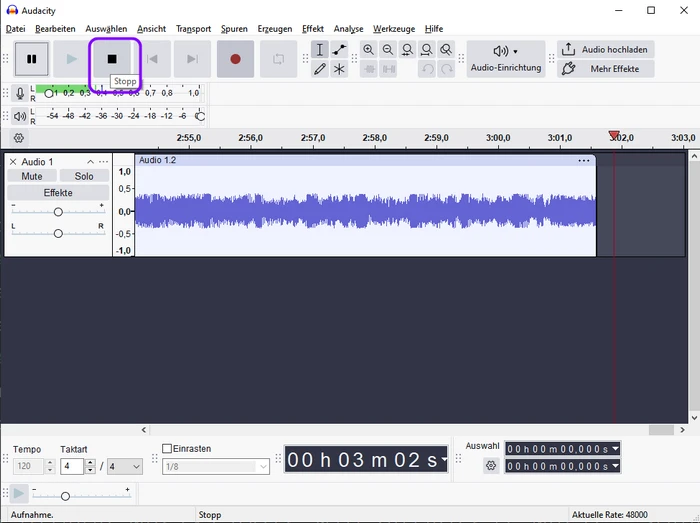Increase the Taktart numerator with up arrow
The image size is (700, 523).
[x=90, y=463]
